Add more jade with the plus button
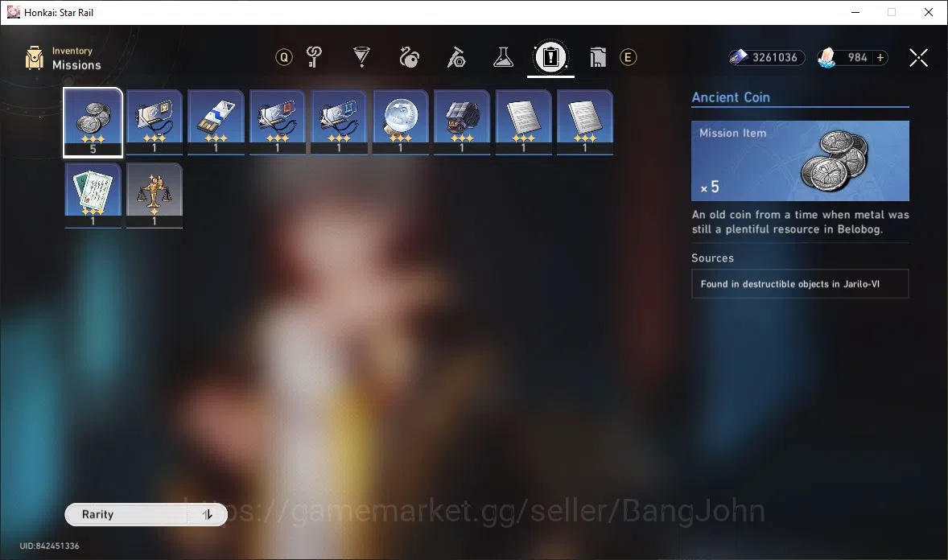This screenshot has width=948, height=560. [880, 57]
